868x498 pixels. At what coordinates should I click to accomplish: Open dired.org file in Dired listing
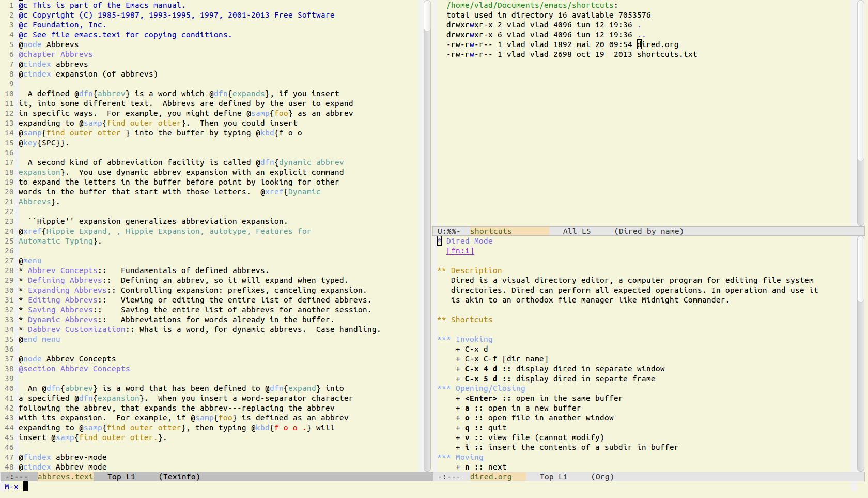pos(658,44)
